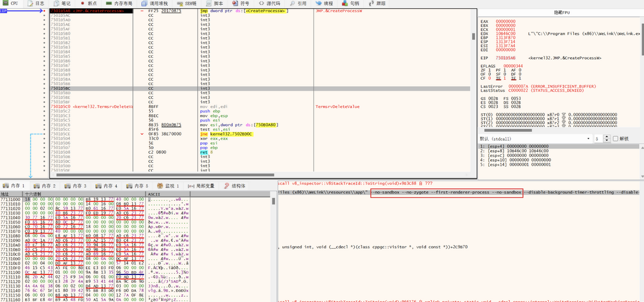
Task: Toggle the ZF flag bit
Action: point(489,70)
